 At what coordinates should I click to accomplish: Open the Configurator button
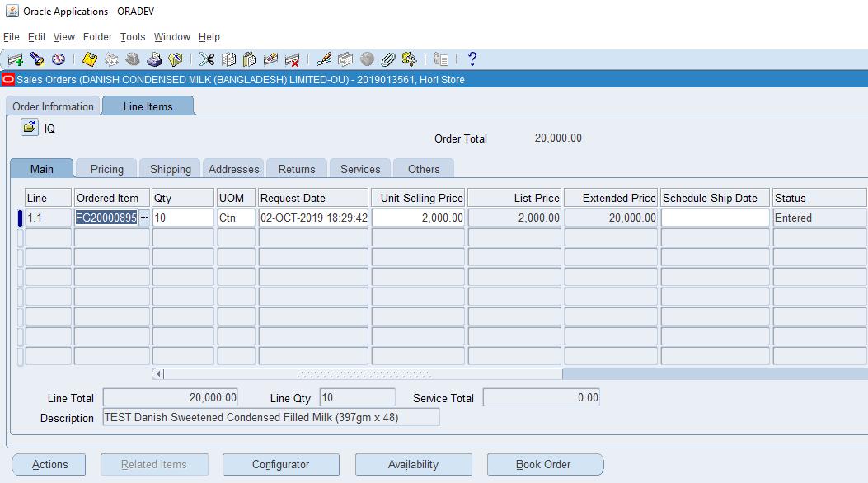point(280,464)
